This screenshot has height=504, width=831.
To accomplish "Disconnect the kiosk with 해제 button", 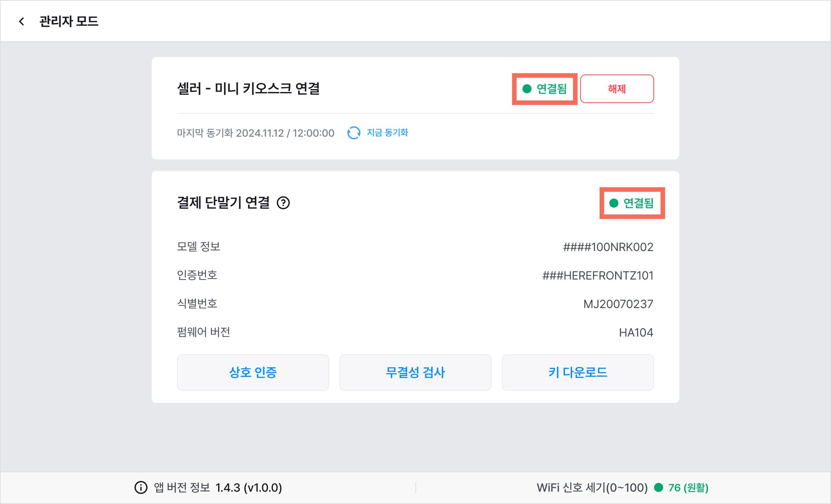I will click(617, 89).
